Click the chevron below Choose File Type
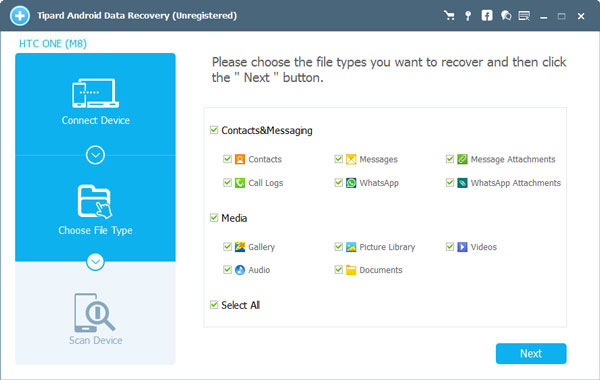Image resolution: width=600 pixels, height=380 pixels. coord(95,262)
